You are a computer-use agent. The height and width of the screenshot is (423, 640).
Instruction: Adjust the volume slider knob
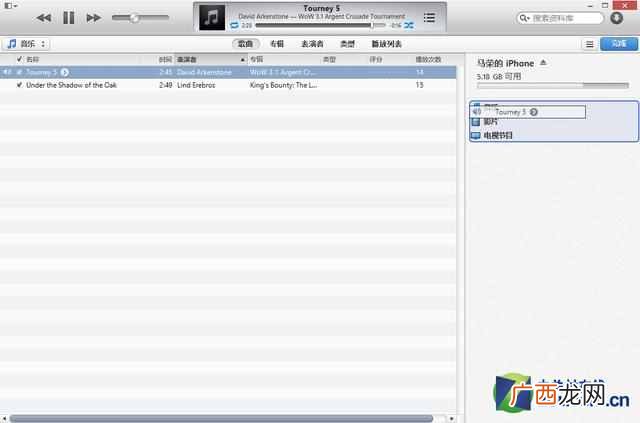[x=134, y=18]
